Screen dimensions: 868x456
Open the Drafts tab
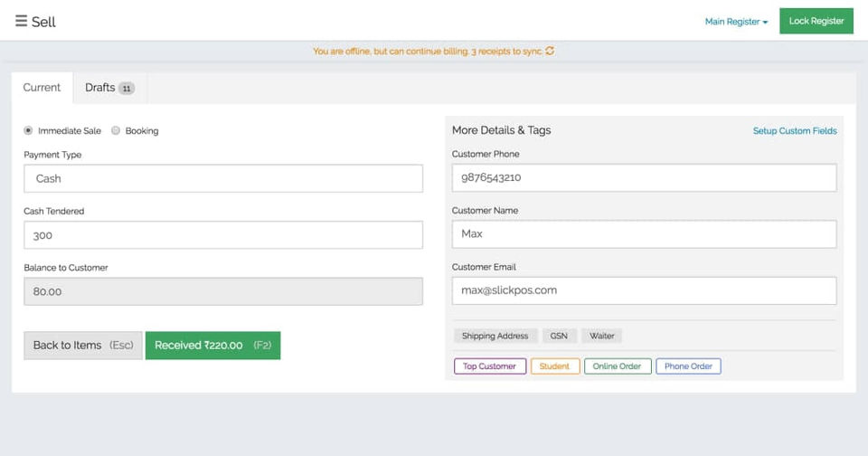pyautogui.click(x=109, y=88)
